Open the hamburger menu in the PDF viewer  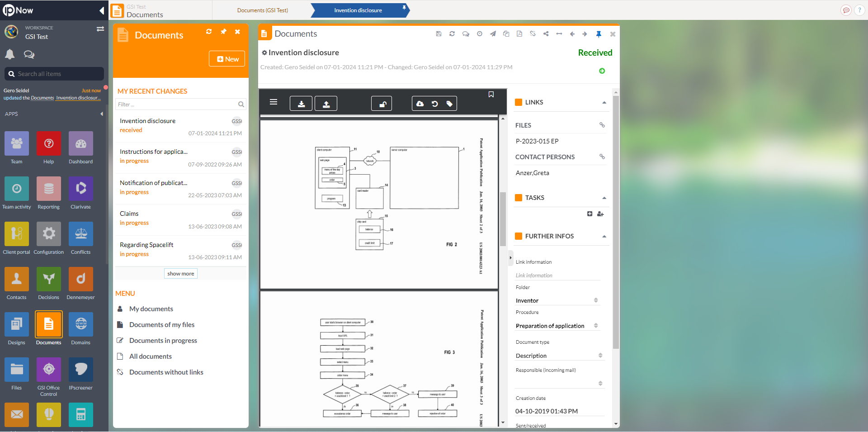274,102
